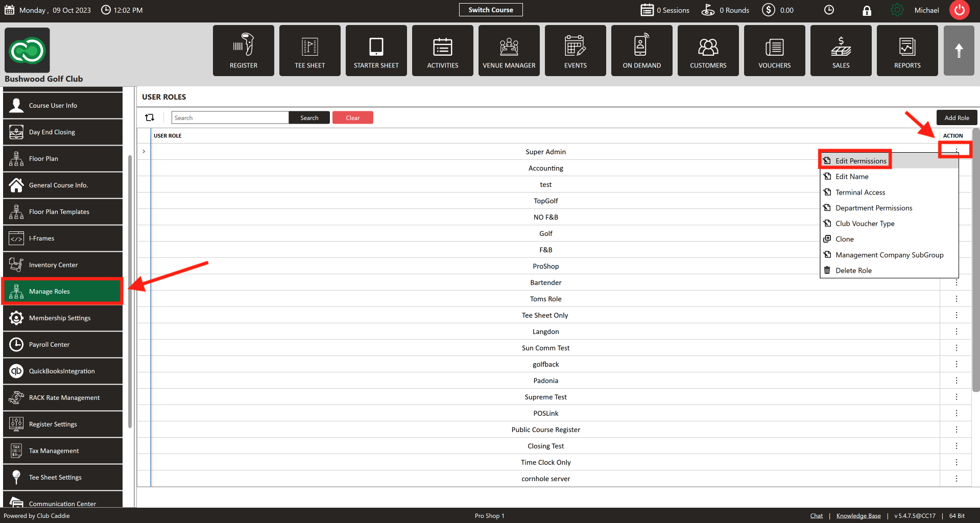This screenshot has width=980, height=523.
Task: Open the Tee Sheet module
Action: pos(310,51)
